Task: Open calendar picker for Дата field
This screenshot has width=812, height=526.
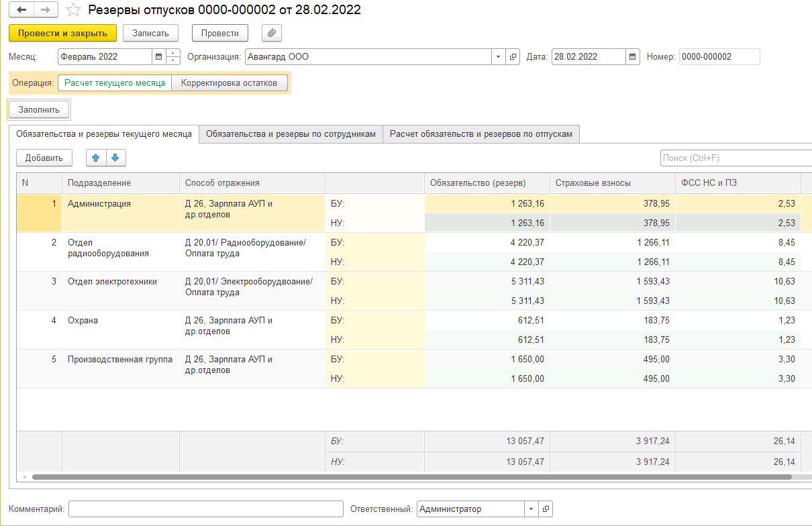Action: (x=633, y=57)
